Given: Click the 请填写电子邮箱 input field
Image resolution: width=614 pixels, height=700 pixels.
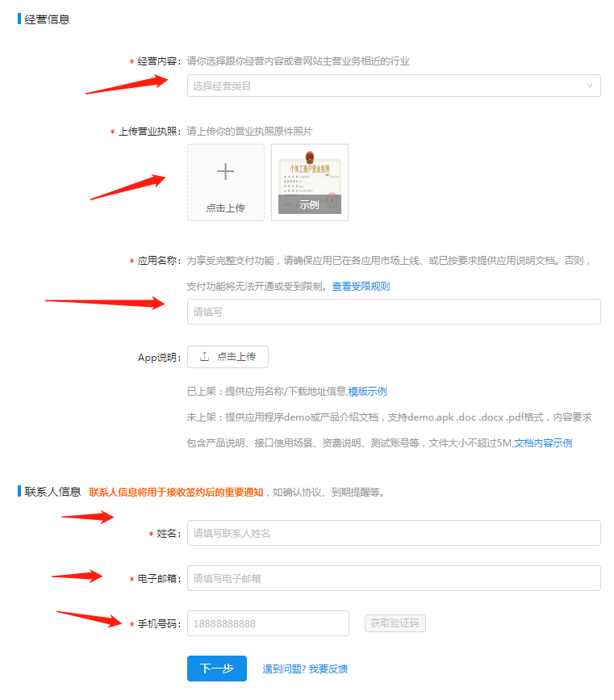Looking at the screenshot, I should [394, 578].
